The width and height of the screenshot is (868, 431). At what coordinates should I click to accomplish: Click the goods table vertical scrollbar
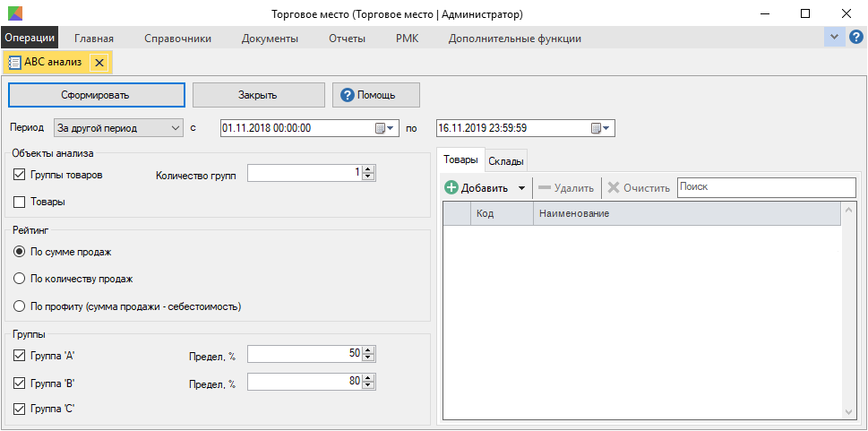[848, 310]
